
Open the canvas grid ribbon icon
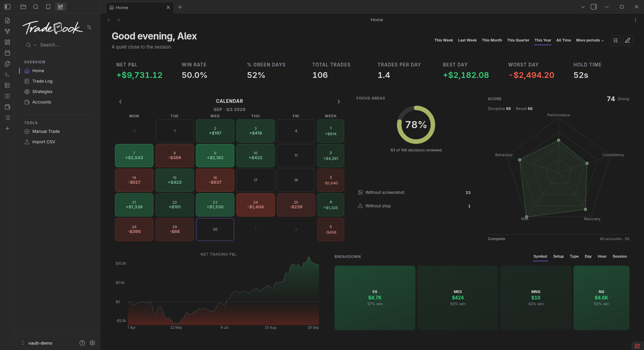[7, 42]
